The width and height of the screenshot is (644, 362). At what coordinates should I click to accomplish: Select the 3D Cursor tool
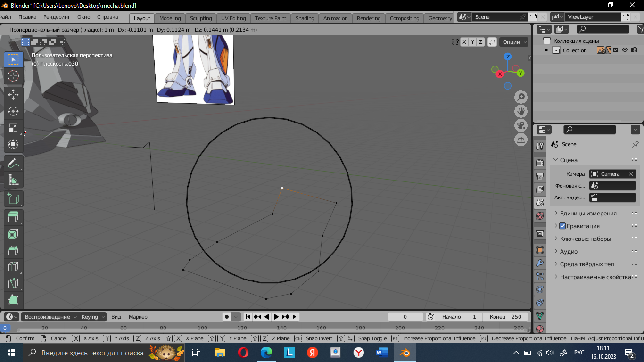(13, 76)
